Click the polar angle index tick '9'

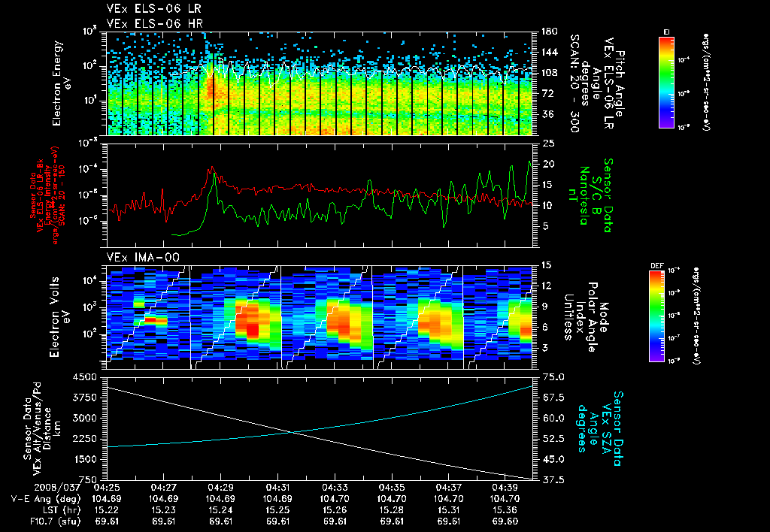(x=545, y=307)
